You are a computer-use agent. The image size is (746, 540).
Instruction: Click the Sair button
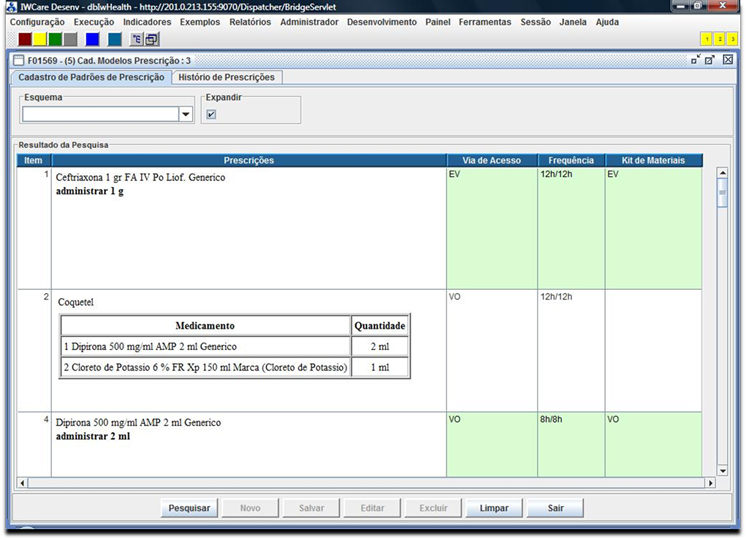555,508
